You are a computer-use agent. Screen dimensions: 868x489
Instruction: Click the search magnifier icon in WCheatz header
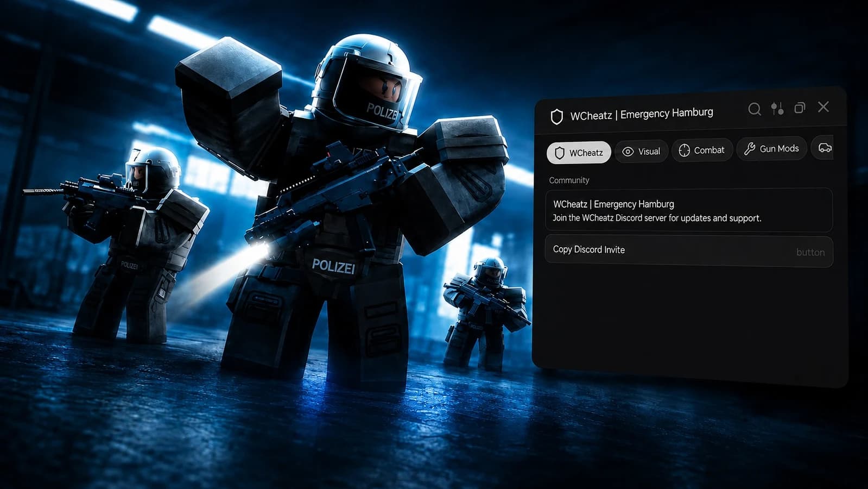click(x=755, y=109)
